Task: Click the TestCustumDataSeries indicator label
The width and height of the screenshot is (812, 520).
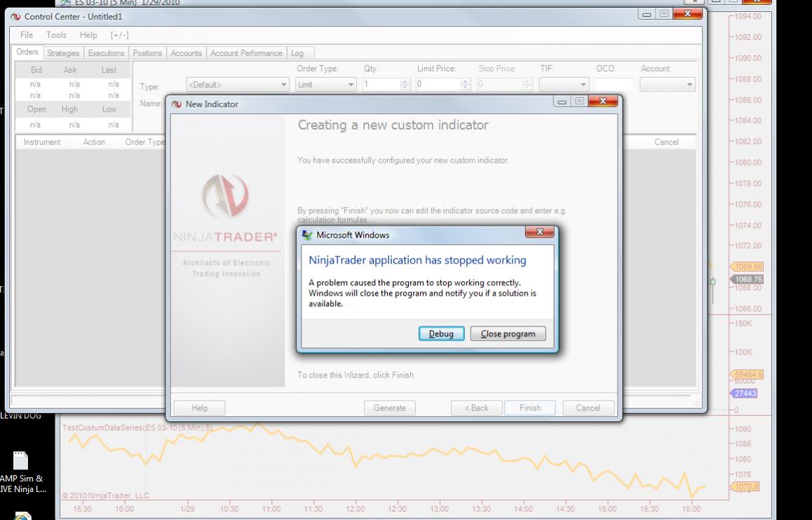Action: pyautogui.click(x=137, y=428)
